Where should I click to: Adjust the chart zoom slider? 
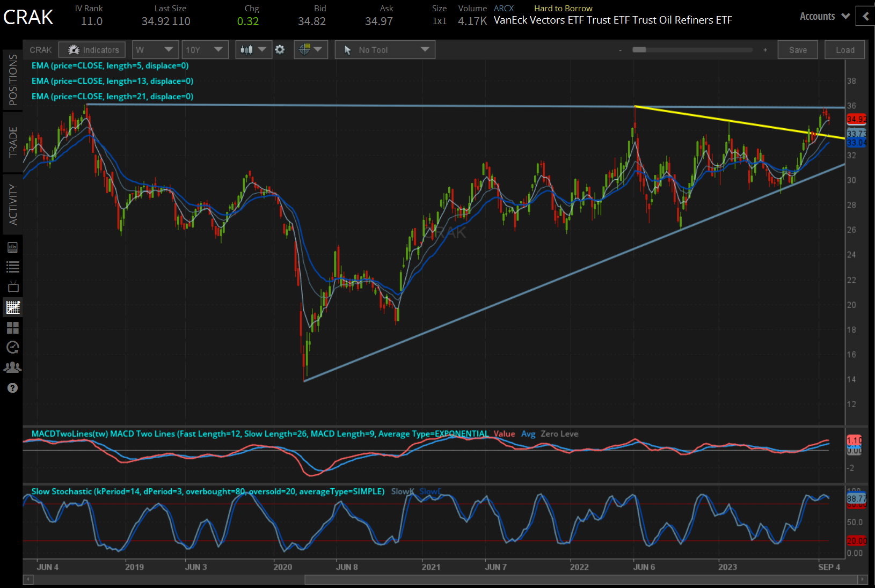click(x=692, y=49)
